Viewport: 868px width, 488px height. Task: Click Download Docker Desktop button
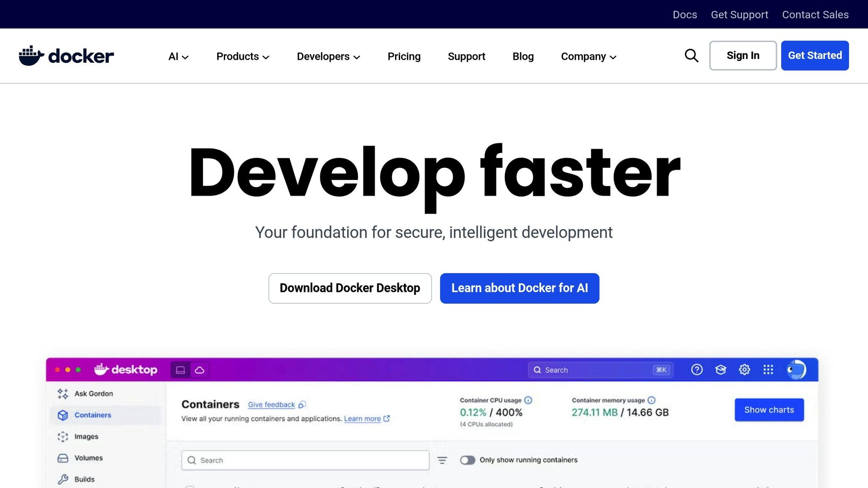point(350,288)
